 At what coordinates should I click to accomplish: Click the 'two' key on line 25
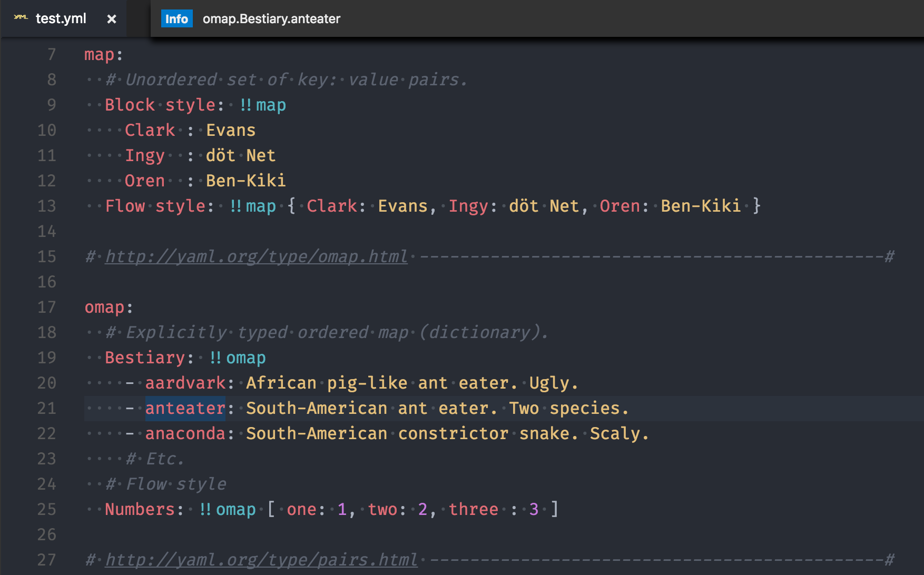click(382, 509)
